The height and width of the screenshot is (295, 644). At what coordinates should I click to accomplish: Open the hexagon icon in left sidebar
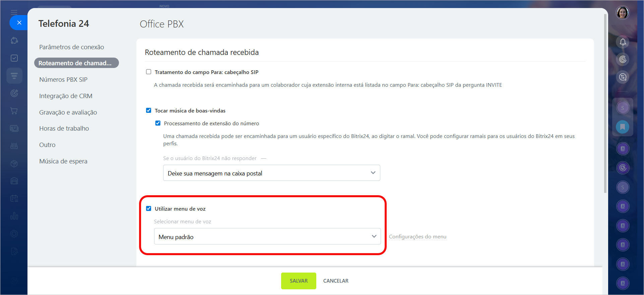(14, 234)
